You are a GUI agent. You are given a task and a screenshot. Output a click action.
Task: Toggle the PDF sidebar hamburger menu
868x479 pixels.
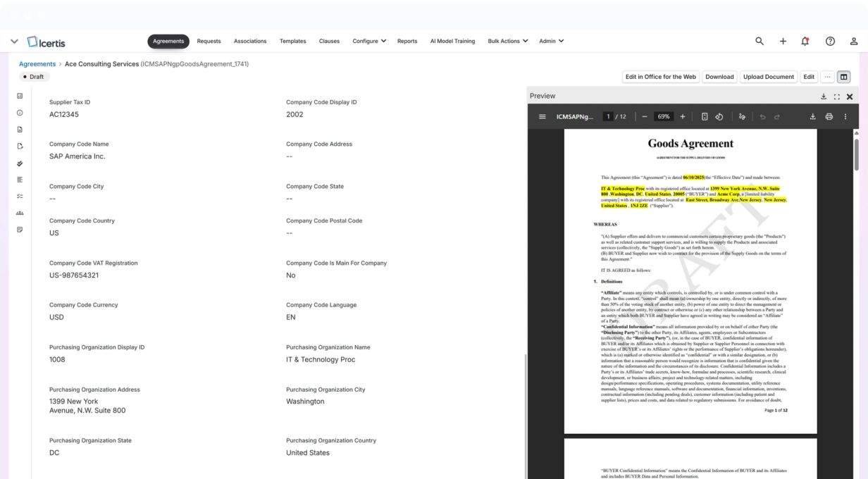coord(542,117)
